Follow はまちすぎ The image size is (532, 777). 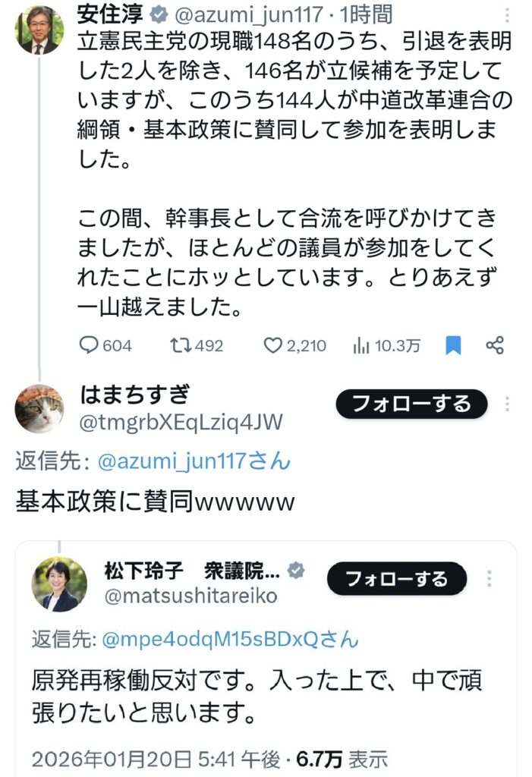point(411,404)
